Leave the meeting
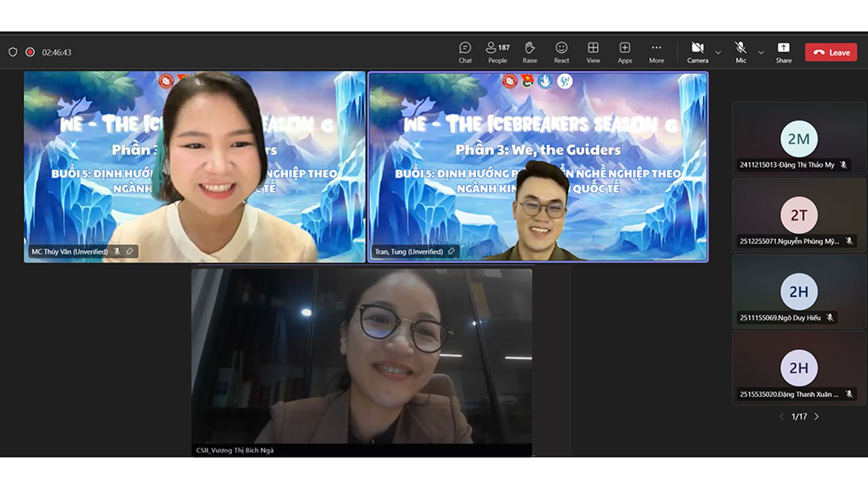The height and width of the screenshot is (489, 868). pos(831,52)
